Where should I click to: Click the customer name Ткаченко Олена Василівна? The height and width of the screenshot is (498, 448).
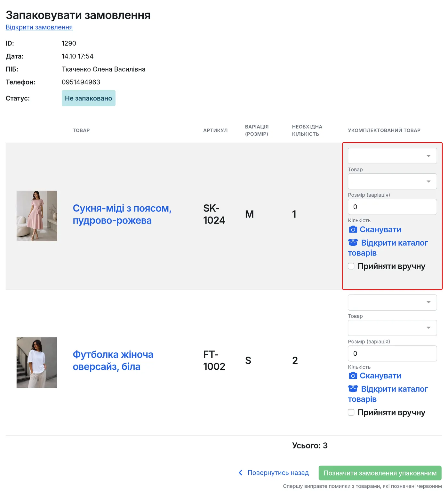click(103, 69)
